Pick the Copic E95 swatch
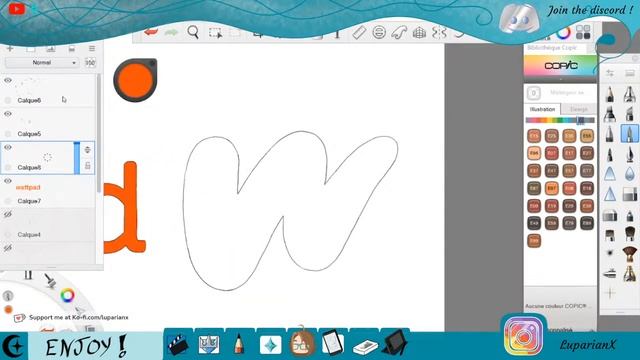640x360 pixels. tap(534, 153)
